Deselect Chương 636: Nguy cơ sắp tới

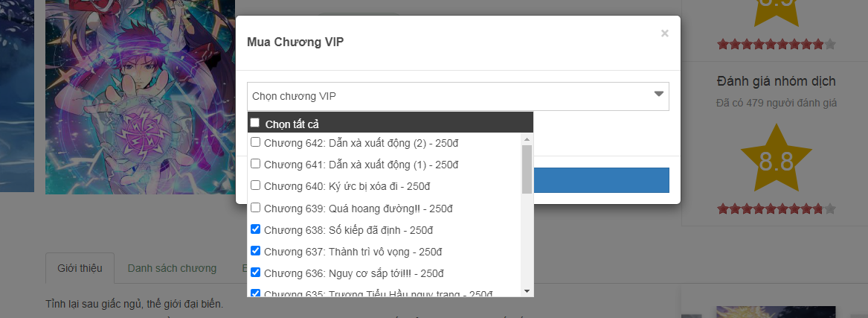point(255,272)
